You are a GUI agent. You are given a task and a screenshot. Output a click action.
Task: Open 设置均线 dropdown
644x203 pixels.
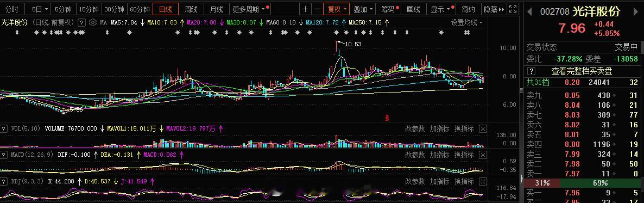tap(467, 22)
